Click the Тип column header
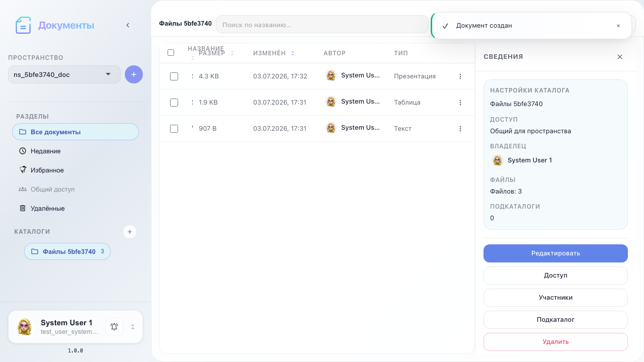This screenshot has width=644, height=362. 401,53
